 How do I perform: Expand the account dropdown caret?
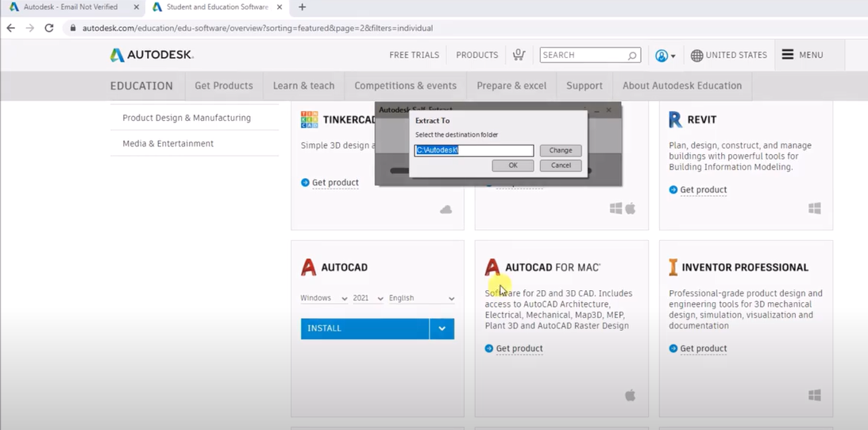click(x=673, y=56)
